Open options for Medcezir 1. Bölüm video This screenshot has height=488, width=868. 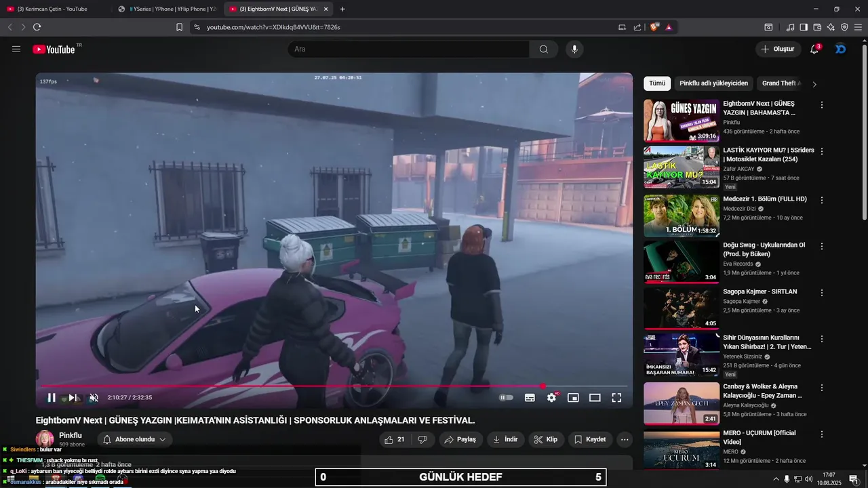822,200
